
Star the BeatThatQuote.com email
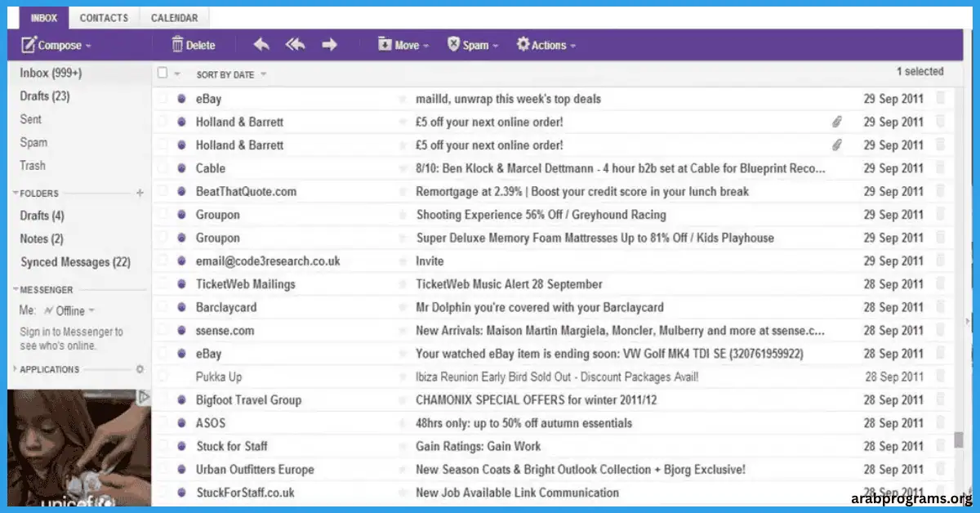tap(402, 191)
